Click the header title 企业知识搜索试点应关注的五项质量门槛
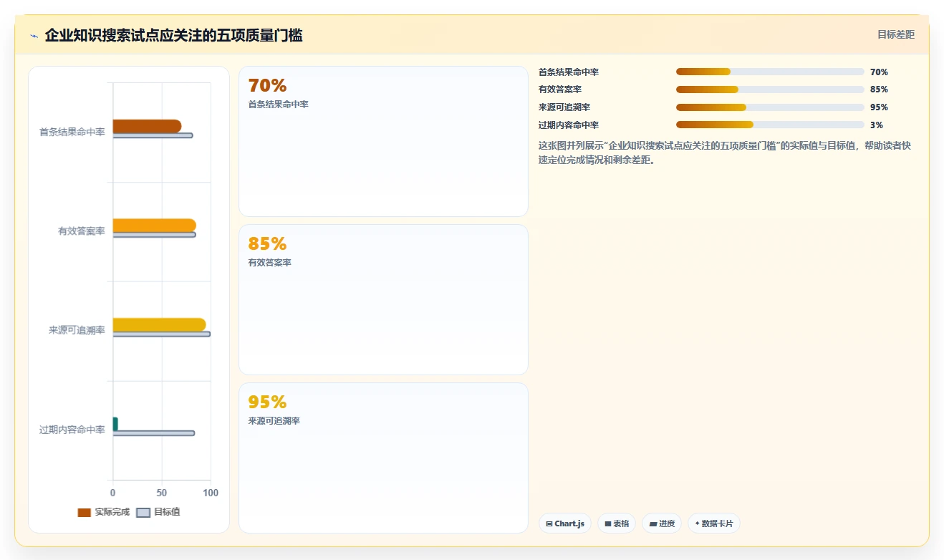 point(173,35)
